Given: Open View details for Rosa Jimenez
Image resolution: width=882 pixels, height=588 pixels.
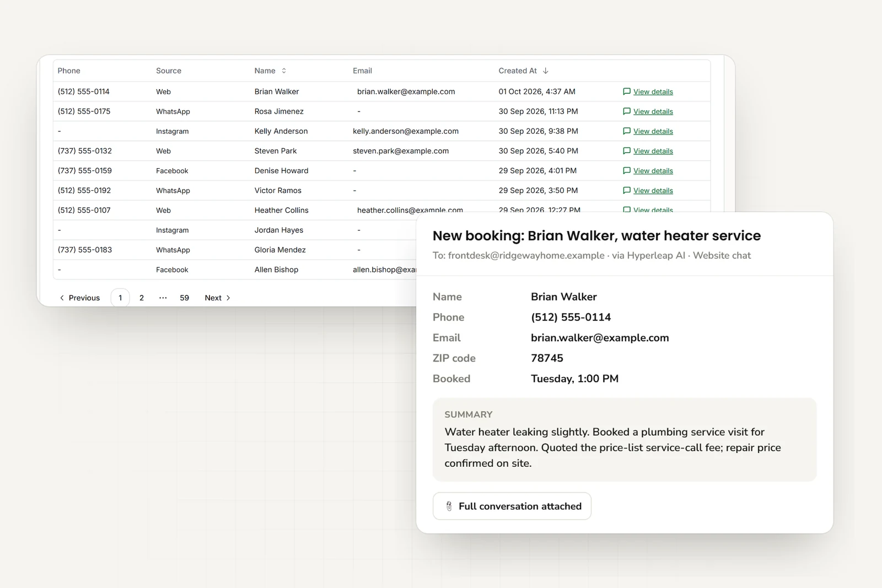Looking at the screenshot, I should pos(648,111).
